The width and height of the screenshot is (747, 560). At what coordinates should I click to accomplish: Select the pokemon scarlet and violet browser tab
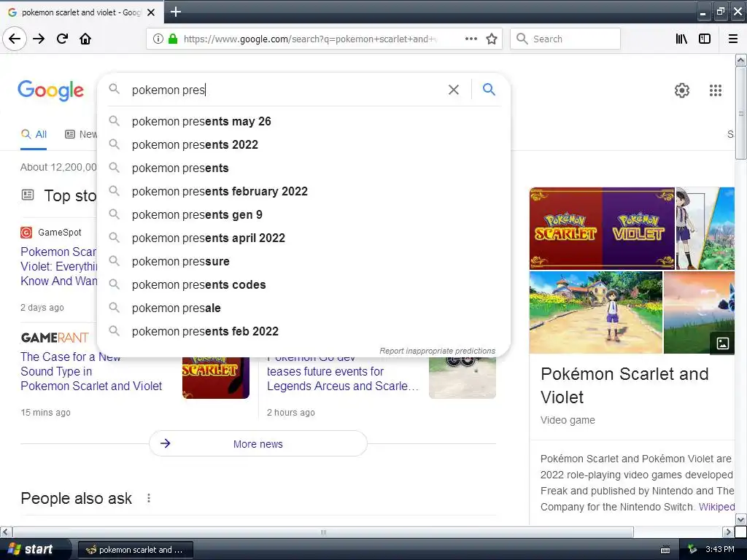[81, 12]
